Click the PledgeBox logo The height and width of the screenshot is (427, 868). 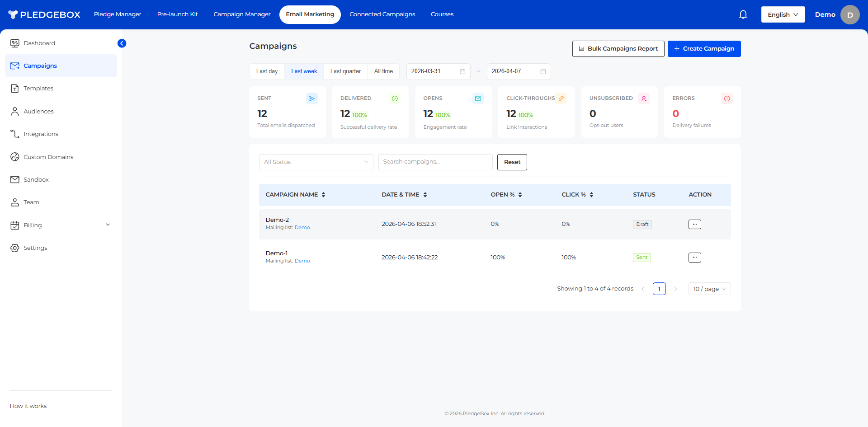[x=44, y=14]
